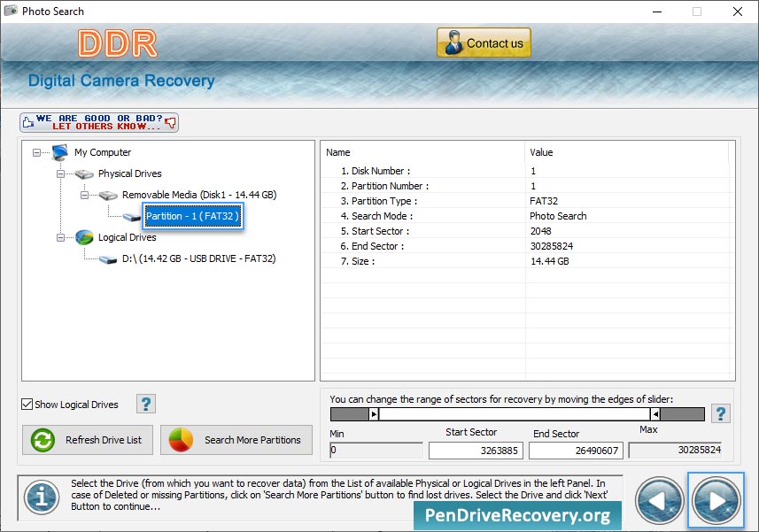
Task: Open help icon beside the sector slider
Action: pyautogui.click(x=721, y=413)
